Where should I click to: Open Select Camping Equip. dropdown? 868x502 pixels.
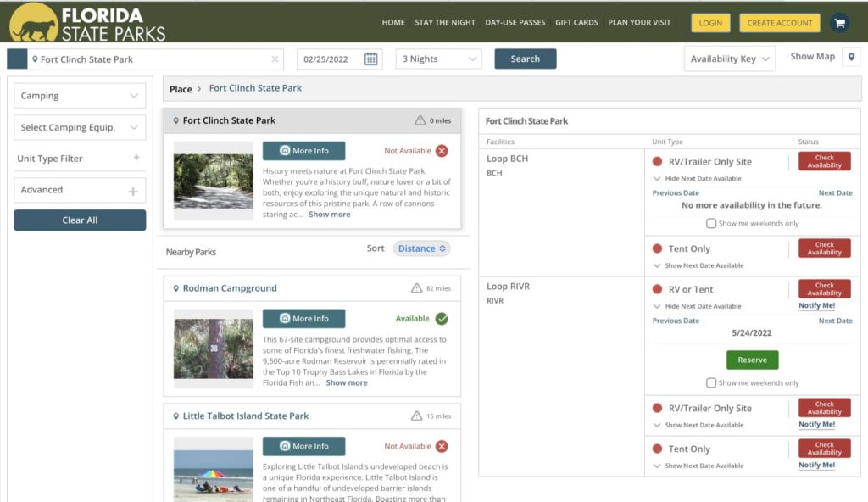(x=80, y=127)
